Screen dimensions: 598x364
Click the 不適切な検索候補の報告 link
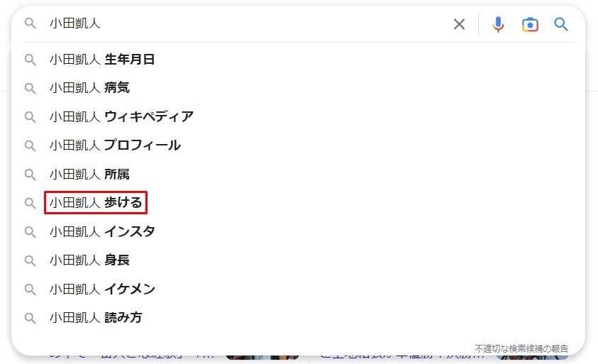click(x=521, y=348)
